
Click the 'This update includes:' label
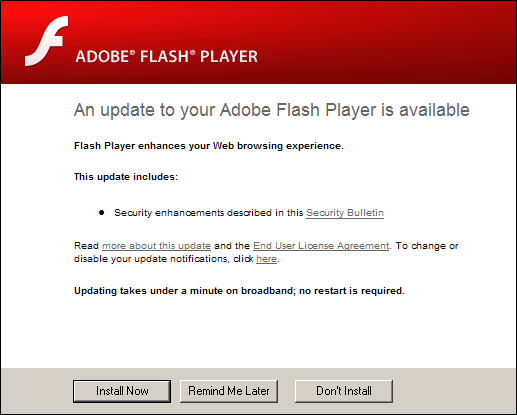click(x=126, y=177)
